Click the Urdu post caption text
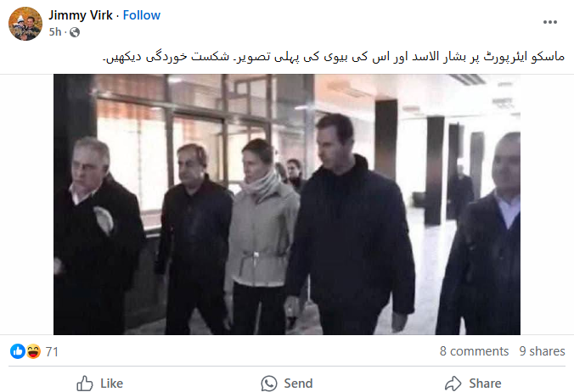 coord(334,57)
